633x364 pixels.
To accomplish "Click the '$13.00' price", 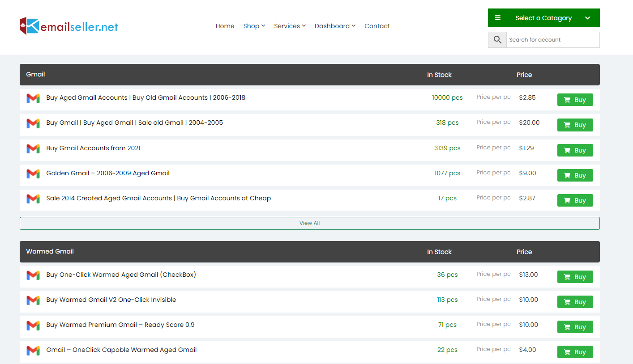I will point(529,275).
